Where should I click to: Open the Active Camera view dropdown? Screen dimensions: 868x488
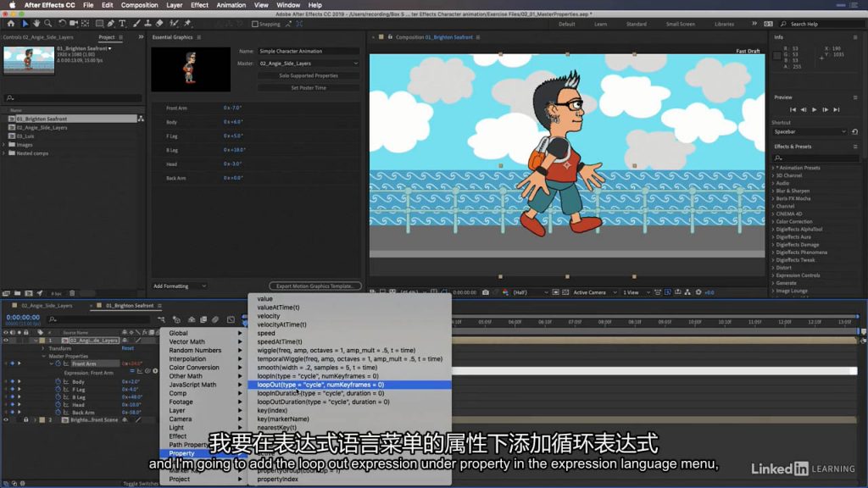coord(594,292)
